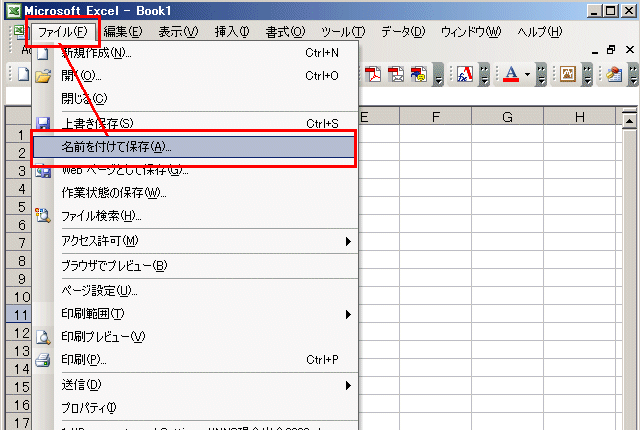The height and width of the screenshot is (430, 640).
Task: Open the 編集(E) menu
Action: point(123,32)
